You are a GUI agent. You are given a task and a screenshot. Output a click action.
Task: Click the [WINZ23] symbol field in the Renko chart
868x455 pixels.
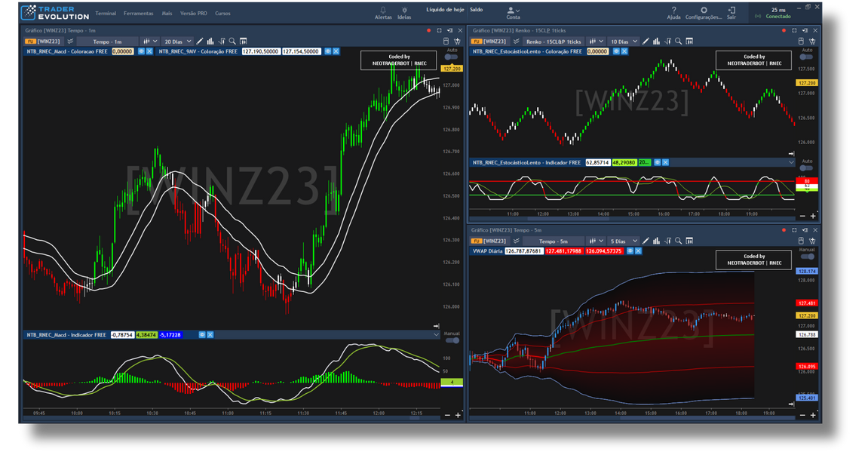coord(494,42)
